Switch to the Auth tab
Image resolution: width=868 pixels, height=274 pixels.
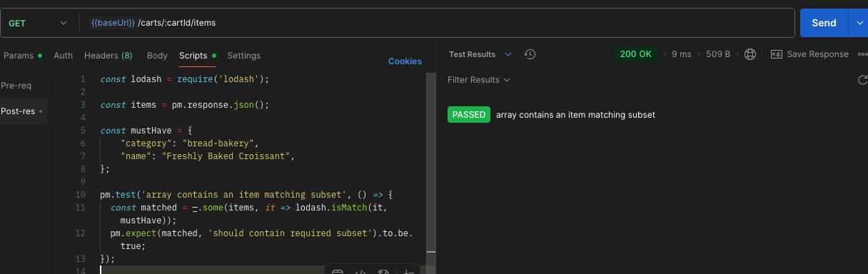(63, 56)
